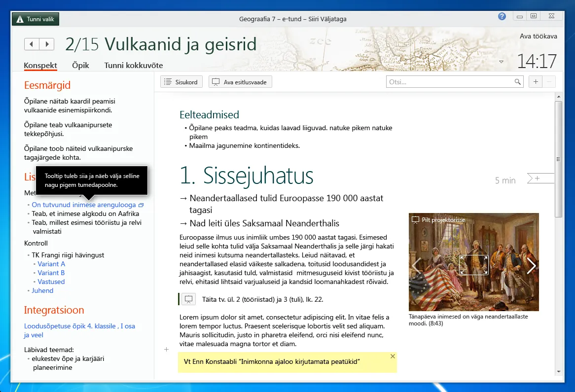Open the Tunni valik menu button

click(35, 19)
